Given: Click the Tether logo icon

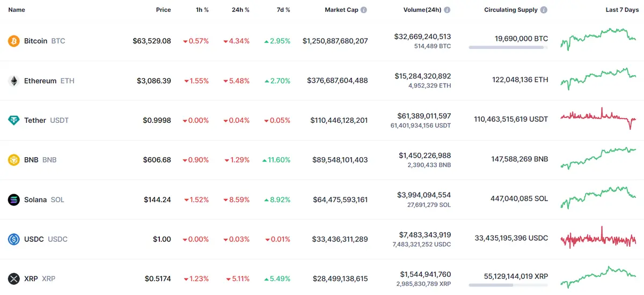Looking at the screenshot, I should (x=14, y=120).
